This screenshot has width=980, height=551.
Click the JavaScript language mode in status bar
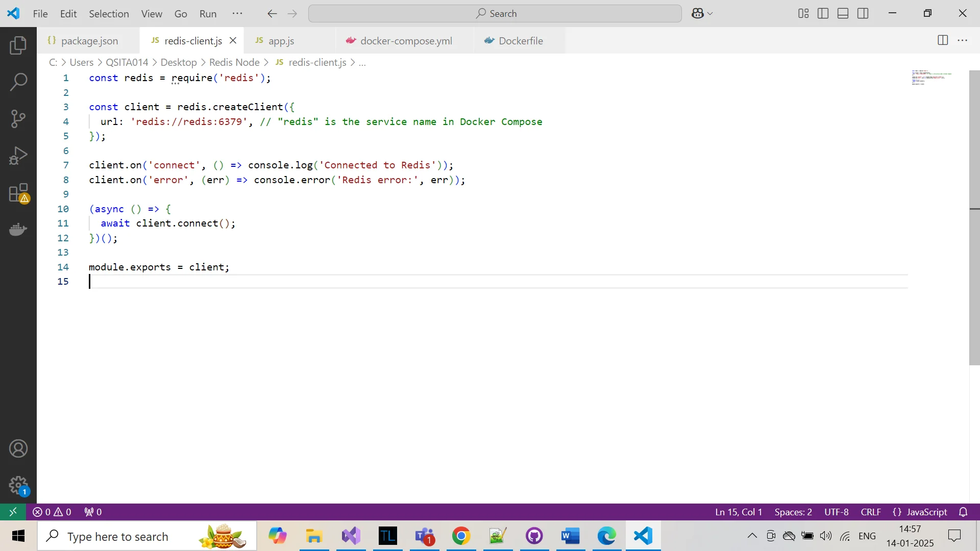tap(926, 512)
